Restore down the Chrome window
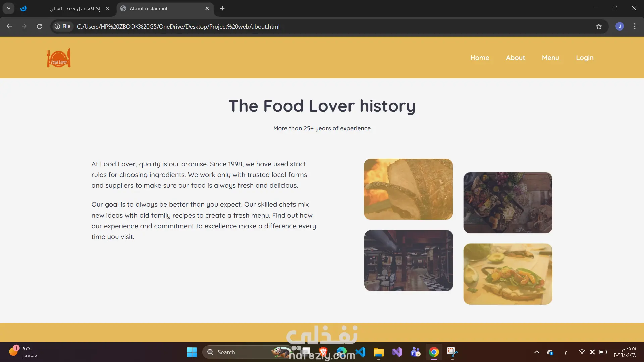Image resolution: width=644 pixels, height=362 pixels. click(615, 8)
